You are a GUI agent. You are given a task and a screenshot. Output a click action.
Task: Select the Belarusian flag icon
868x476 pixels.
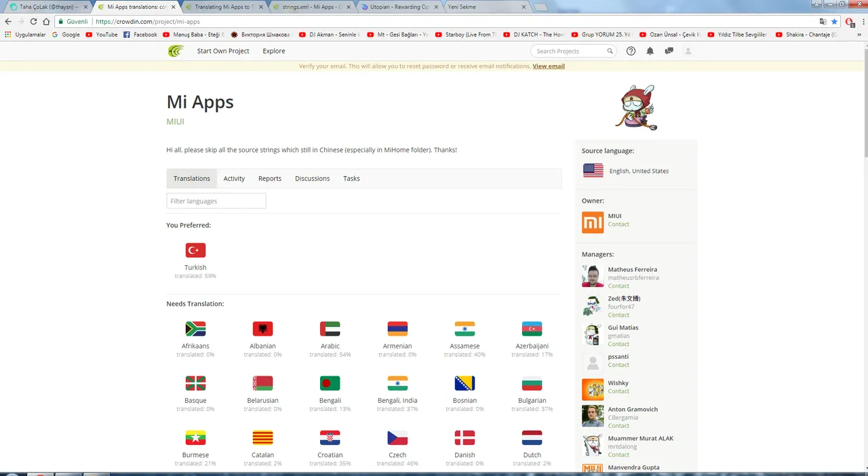262,383
